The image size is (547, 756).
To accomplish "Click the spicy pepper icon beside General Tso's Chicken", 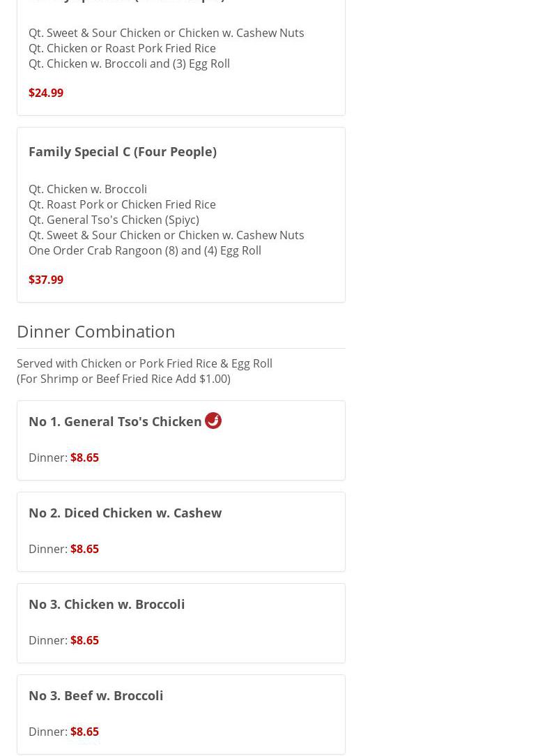I will [213, 421].
